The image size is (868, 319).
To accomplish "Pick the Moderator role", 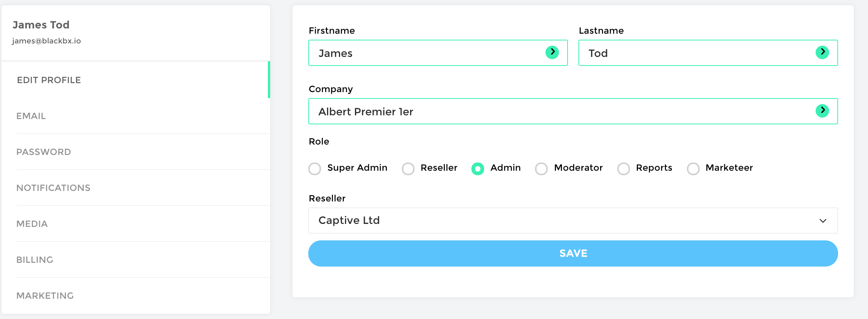I will (541, 168).
